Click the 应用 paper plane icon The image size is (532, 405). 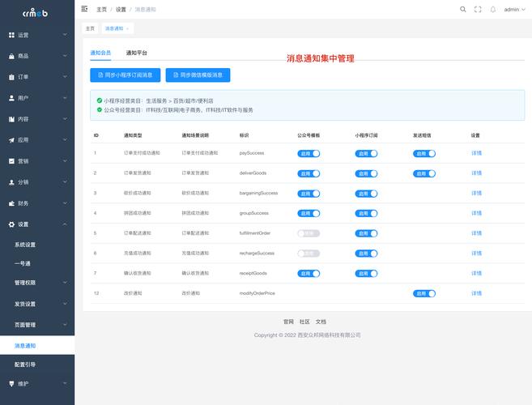pyautogui.click(x=11, y=140)
